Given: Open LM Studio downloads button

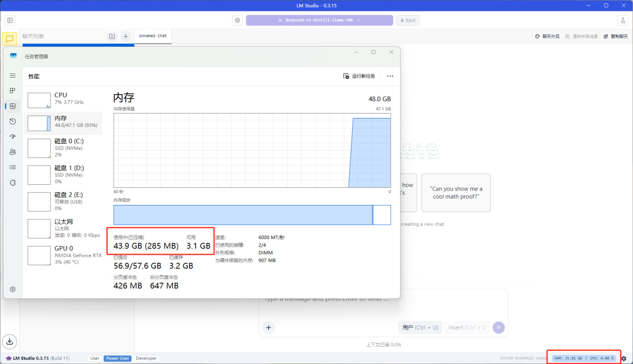Looking at the screenshot, I should click(10, 341).
